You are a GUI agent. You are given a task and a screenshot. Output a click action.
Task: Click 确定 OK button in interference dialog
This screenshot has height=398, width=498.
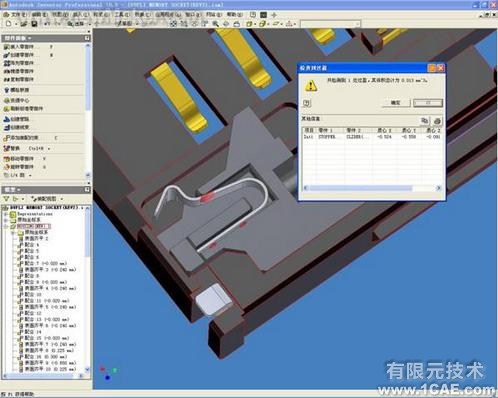pyautogui.click(x=396, y=103)
